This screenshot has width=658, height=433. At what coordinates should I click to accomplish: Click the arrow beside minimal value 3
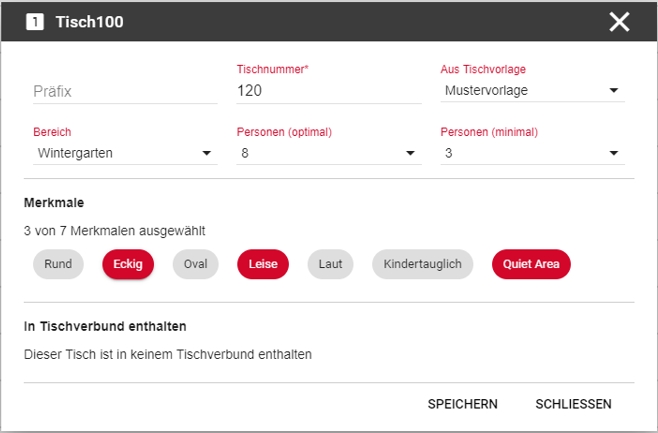[x=614, y=153]
